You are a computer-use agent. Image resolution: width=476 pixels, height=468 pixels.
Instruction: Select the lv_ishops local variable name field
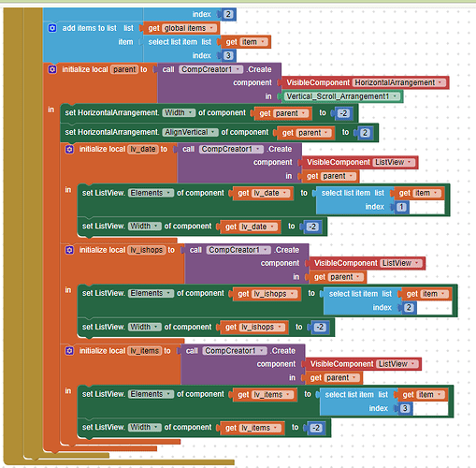147,250
